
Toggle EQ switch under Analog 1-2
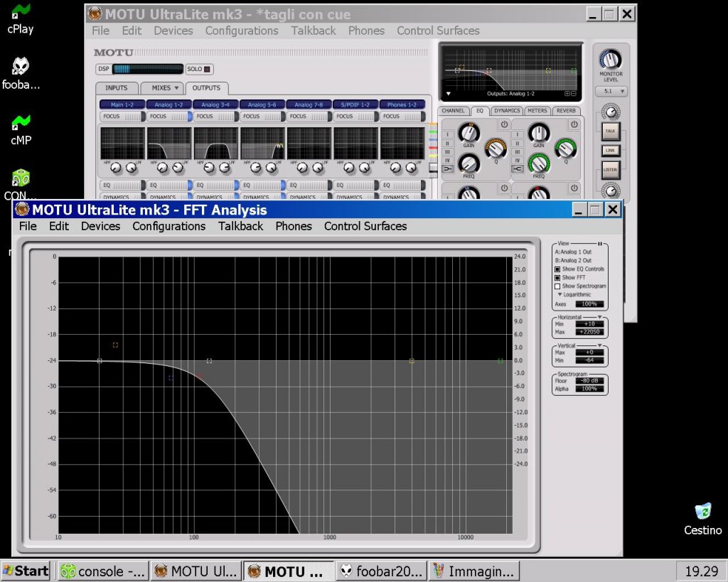[169, 185]
